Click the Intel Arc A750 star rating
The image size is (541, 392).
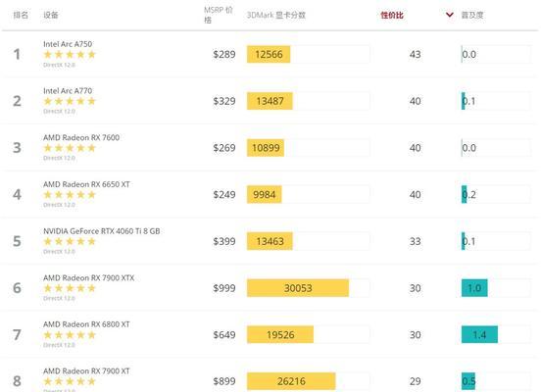point(70,54)
